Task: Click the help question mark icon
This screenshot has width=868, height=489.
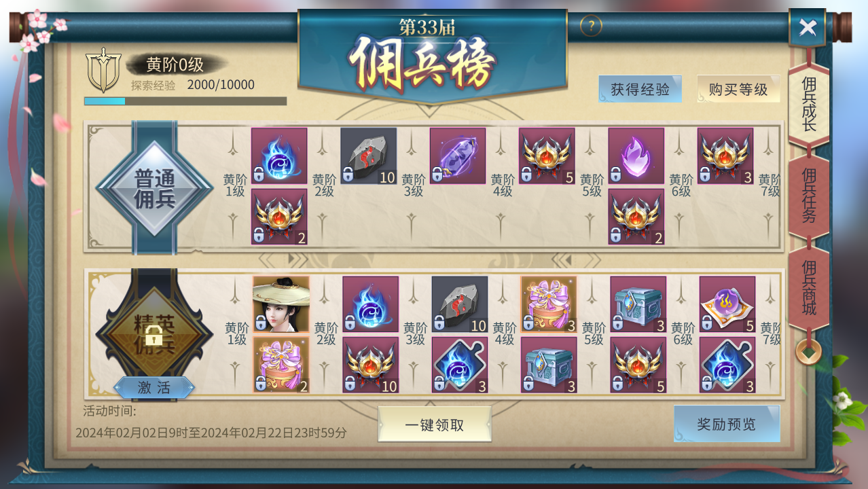Action: 591,26
